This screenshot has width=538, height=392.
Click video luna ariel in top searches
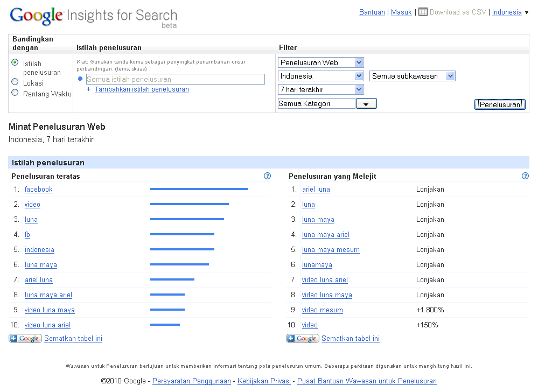pos(47,325)
